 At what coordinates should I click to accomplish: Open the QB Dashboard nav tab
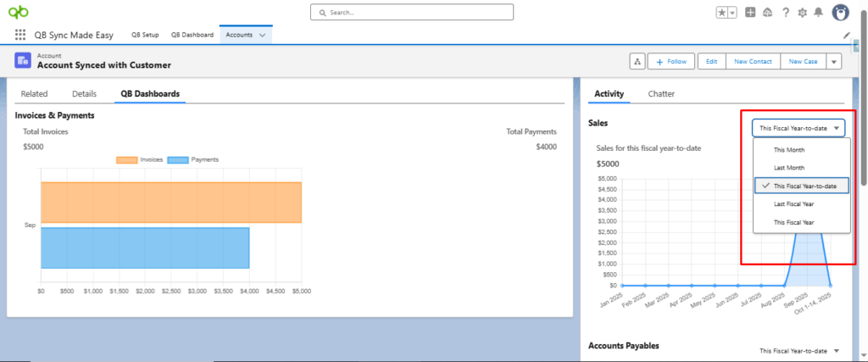pos(192,35)
